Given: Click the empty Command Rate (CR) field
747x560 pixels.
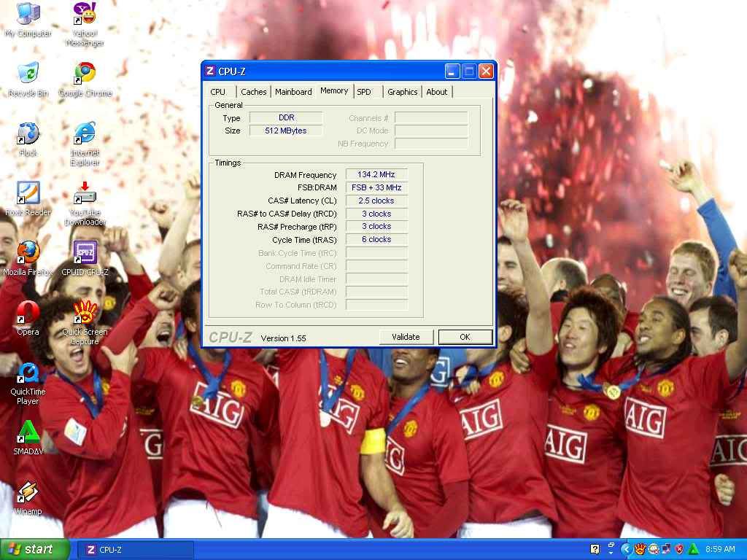Looking at the screenshot, I should tap(376, 265).
